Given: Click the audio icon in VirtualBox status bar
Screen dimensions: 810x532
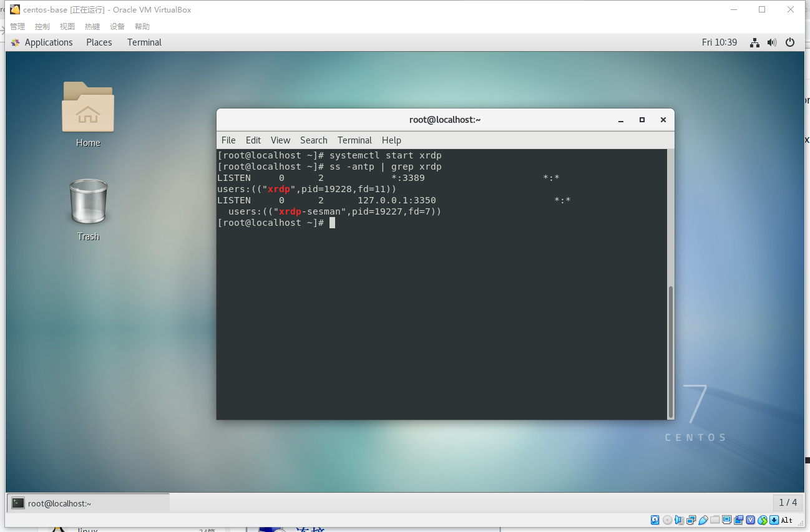Looking at the screenshot, I should click(679, 520).
